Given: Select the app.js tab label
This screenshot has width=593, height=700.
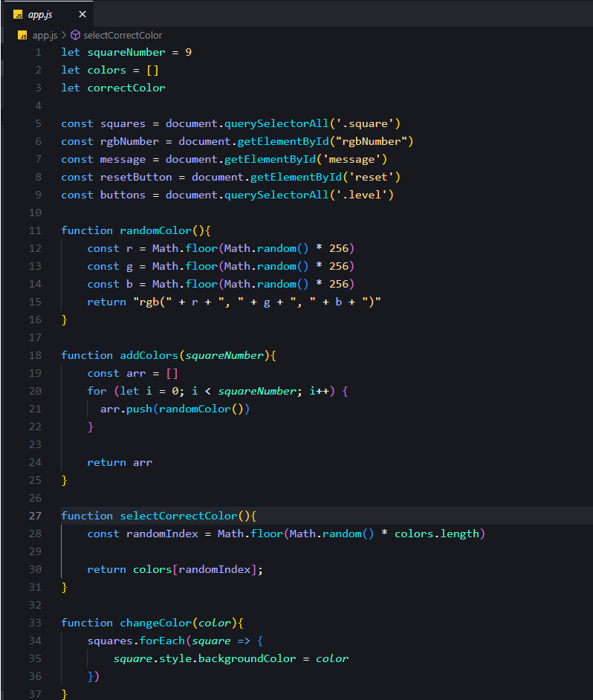Looking at the screenshot, I should coord(42,14).
